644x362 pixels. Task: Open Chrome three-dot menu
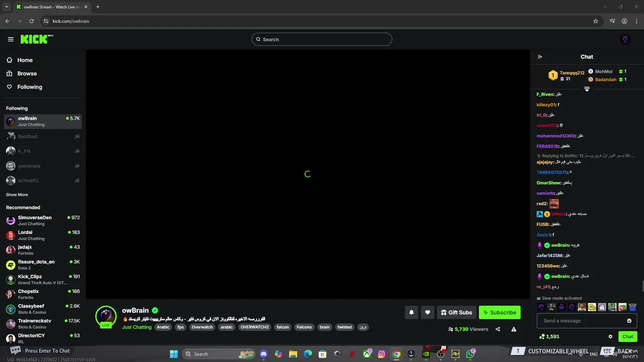coord(636,21)
